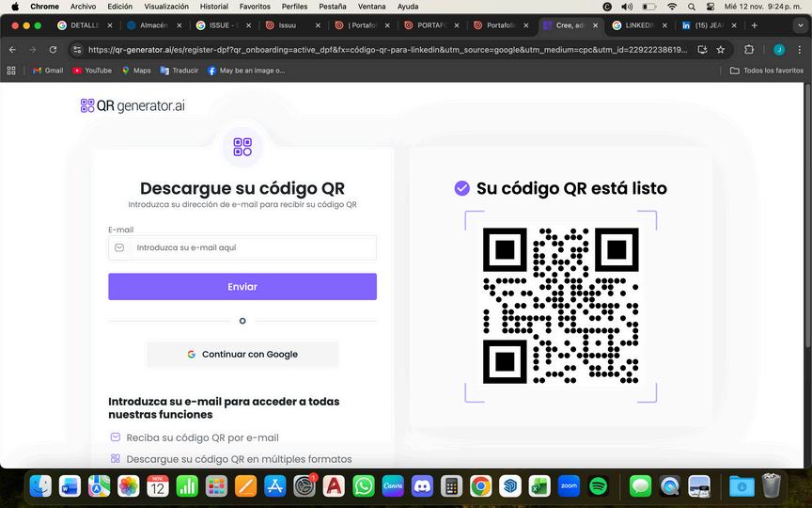The width and height of the screenshot is (812, 508).
Task: Open the Chrome profile avatar J
Action: 779,50
